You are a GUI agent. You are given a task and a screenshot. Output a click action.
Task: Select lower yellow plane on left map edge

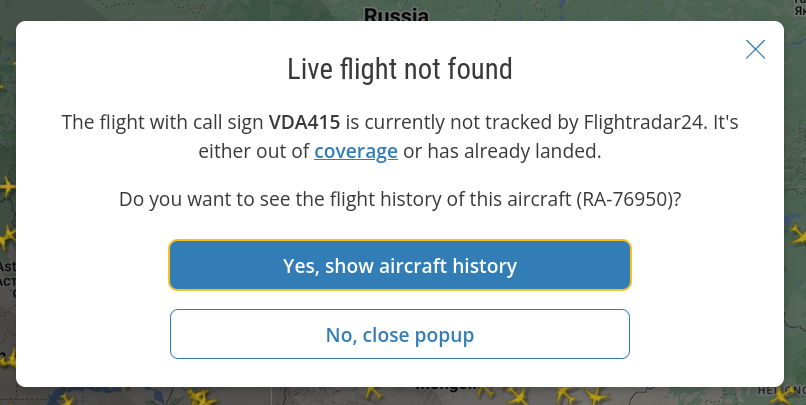tap(8, 237)
